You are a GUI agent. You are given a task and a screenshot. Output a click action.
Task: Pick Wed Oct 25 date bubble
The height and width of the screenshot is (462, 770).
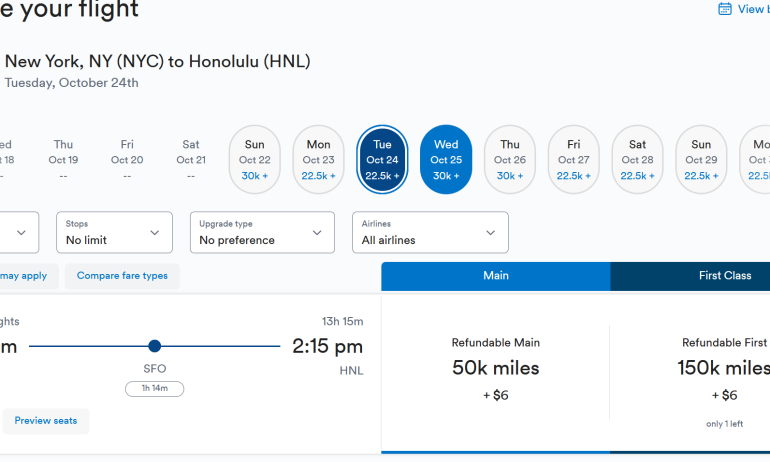pos(446,159)
